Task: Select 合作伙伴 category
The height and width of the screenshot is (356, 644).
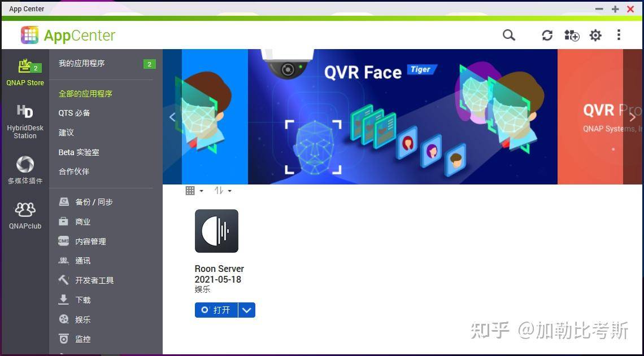Action: [x=74, y=172]
